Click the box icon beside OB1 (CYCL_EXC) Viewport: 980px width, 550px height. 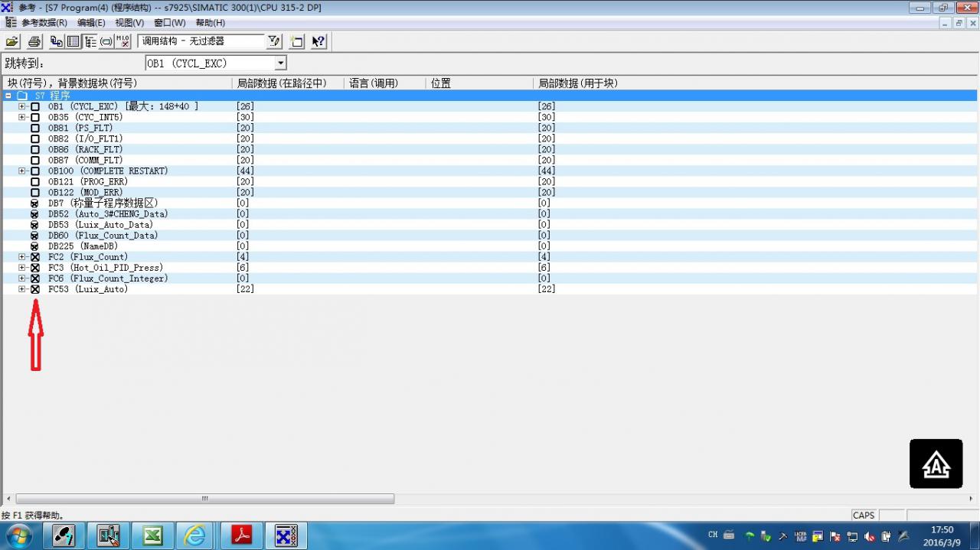pyautogui.click(x=35, y=106)
